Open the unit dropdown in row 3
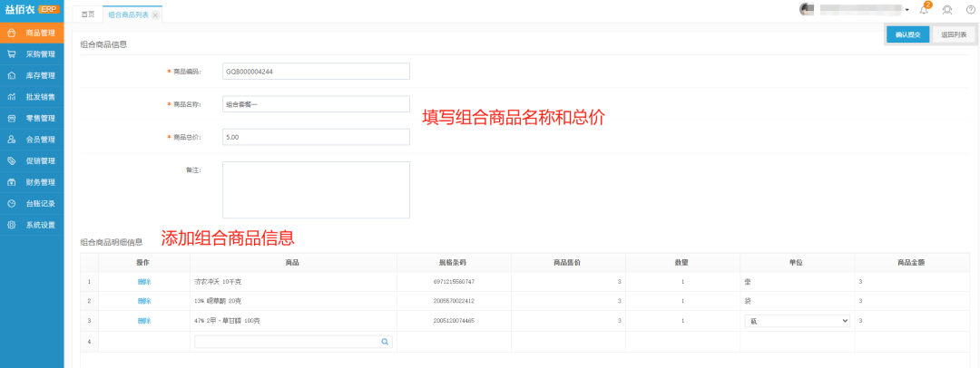The image size is (980, 368). [797, 321]
